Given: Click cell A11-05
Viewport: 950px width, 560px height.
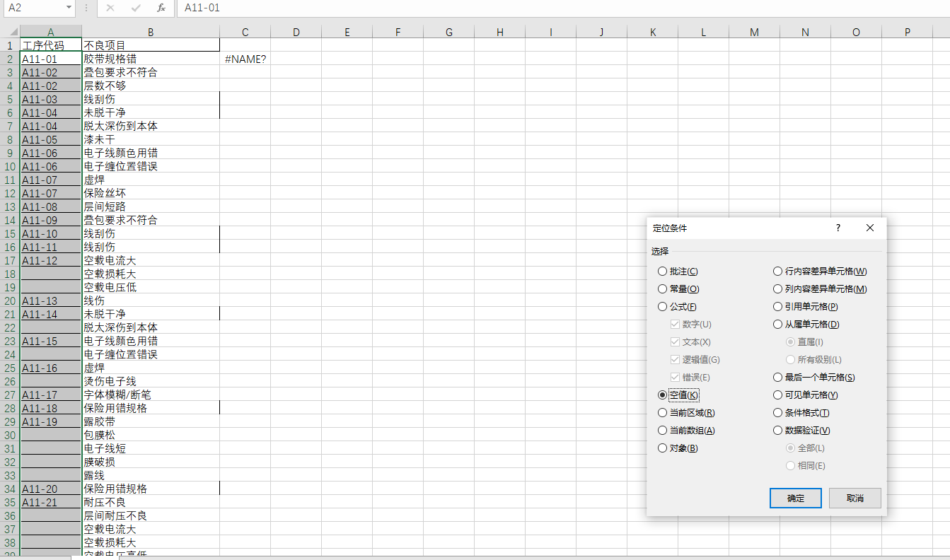Looking at the screenshot, I should click(51, 139).
